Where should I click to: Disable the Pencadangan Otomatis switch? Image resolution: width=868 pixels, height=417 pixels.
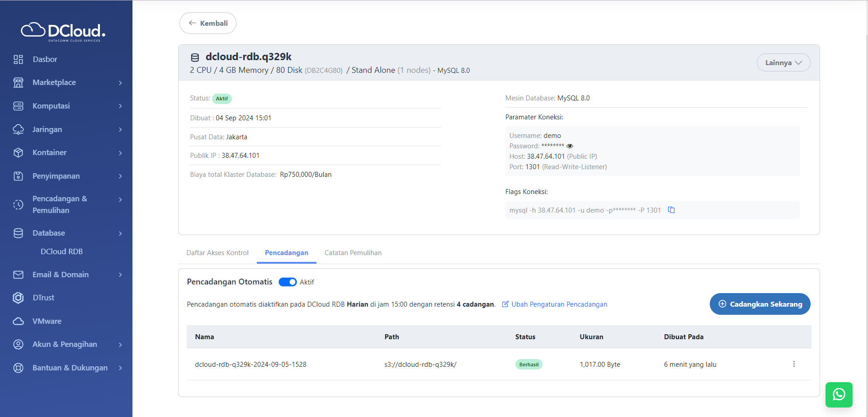tap(288, 282)
